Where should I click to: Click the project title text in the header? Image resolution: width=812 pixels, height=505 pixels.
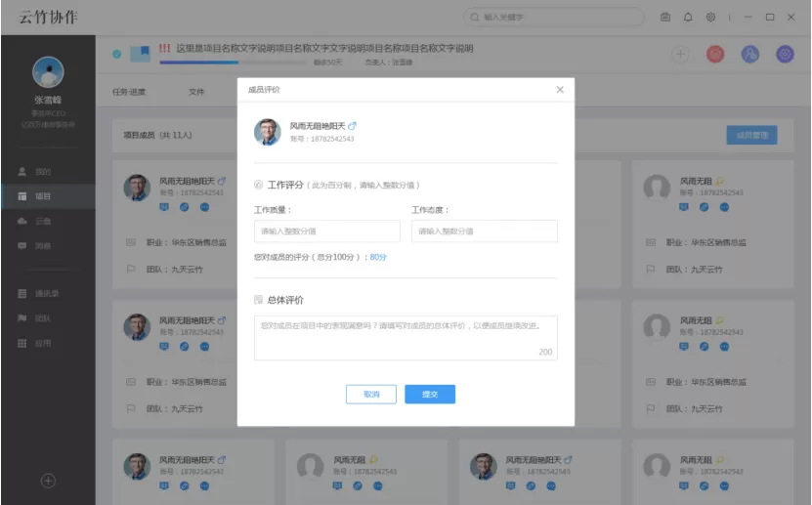pos(324,48)
